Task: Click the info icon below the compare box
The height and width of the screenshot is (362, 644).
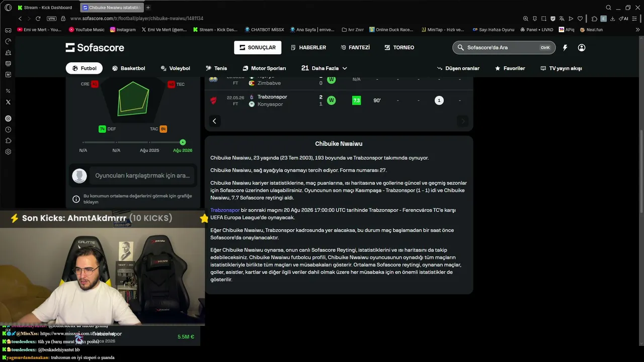Action: [76, 199]
